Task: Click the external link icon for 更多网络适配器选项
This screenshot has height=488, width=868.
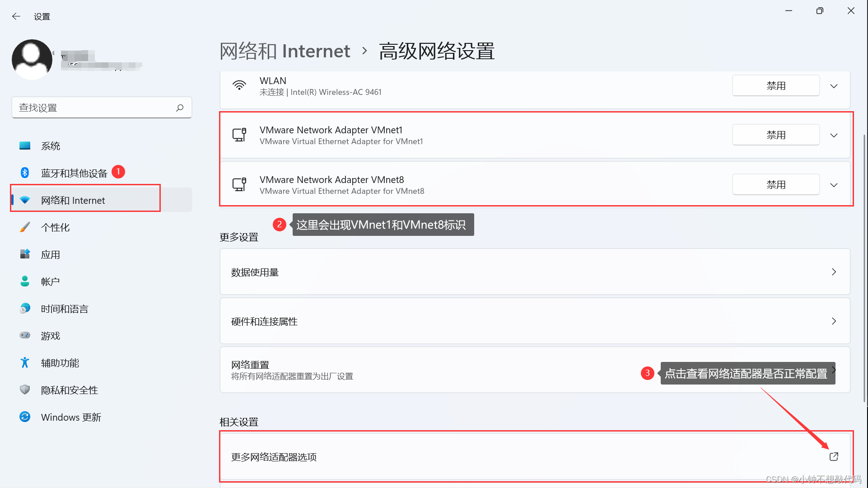Action: (834, 456)
